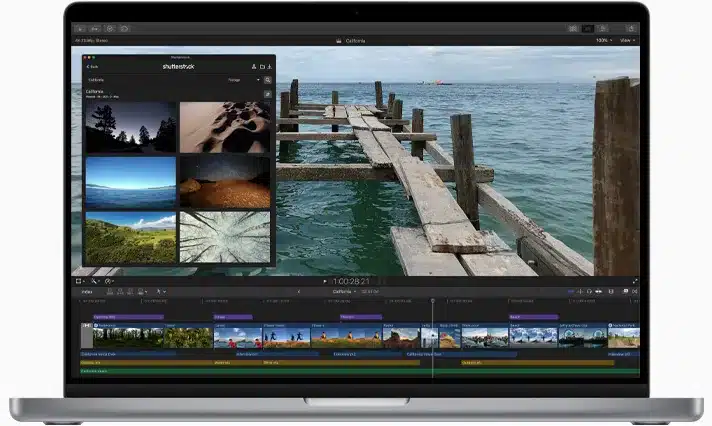Open the enhancement wand pop-up menu
712x426 pixels.
95,282
